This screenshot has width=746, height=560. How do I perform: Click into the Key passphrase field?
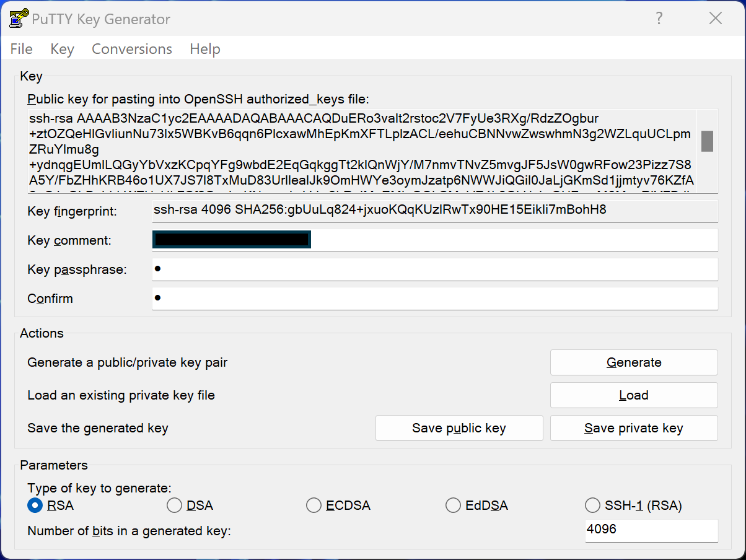[x=435, y=269]
